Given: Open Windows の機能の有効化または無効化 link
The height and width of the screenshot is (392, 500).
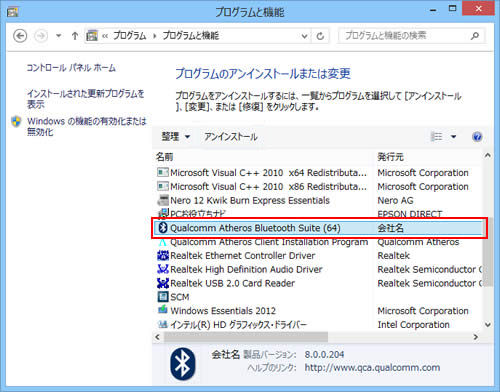Looking at the screenshot, I should [x=87, y=126].
